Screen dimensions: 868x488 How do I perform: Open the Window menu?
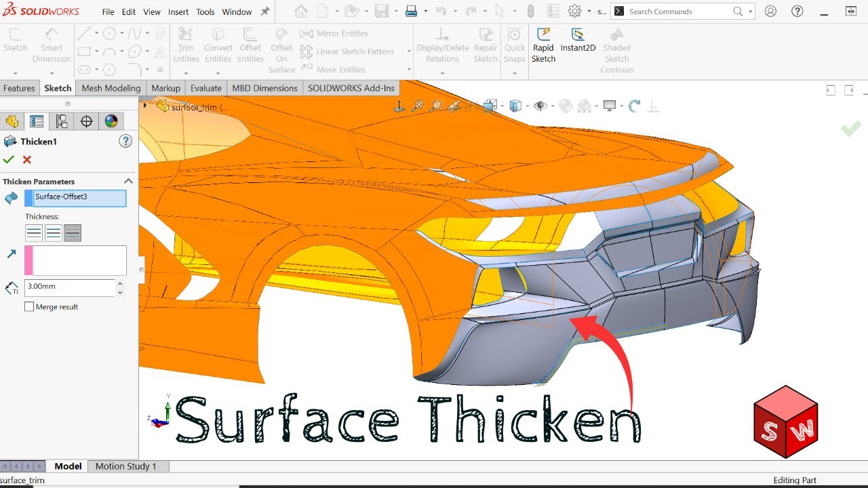click(x=237, y=12)
